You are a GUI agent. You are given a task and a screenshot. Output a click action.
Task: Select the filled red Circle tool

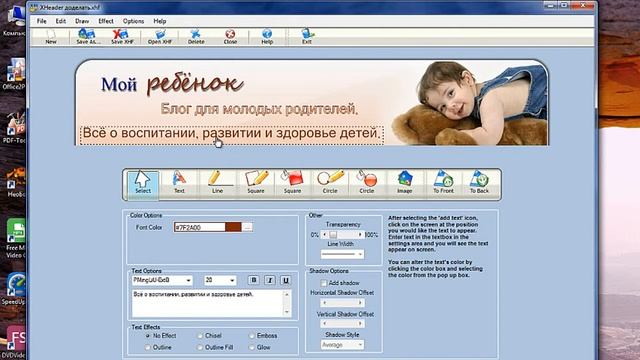tap(367, 183)
